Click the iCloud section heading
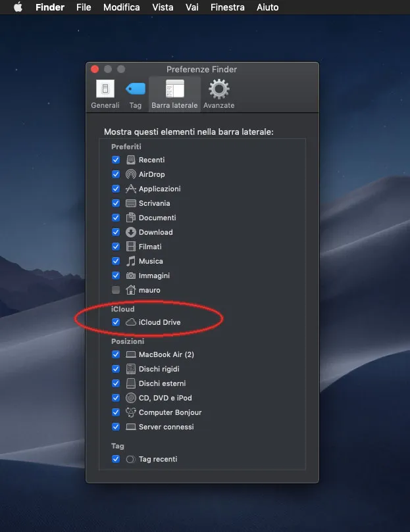The image size is (410, 532). click(x=122, y=309)
